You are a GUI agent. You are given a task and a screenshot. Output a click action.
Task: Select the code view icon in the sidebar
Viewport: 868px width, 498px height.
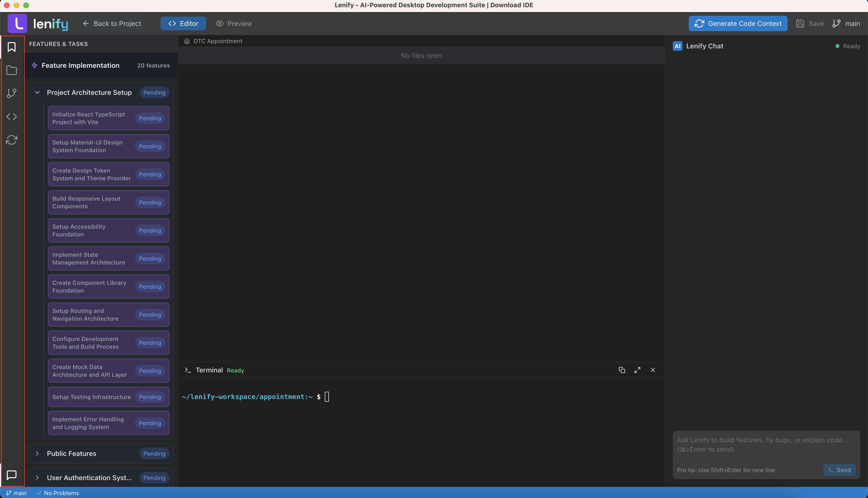(x=12, y=116)
